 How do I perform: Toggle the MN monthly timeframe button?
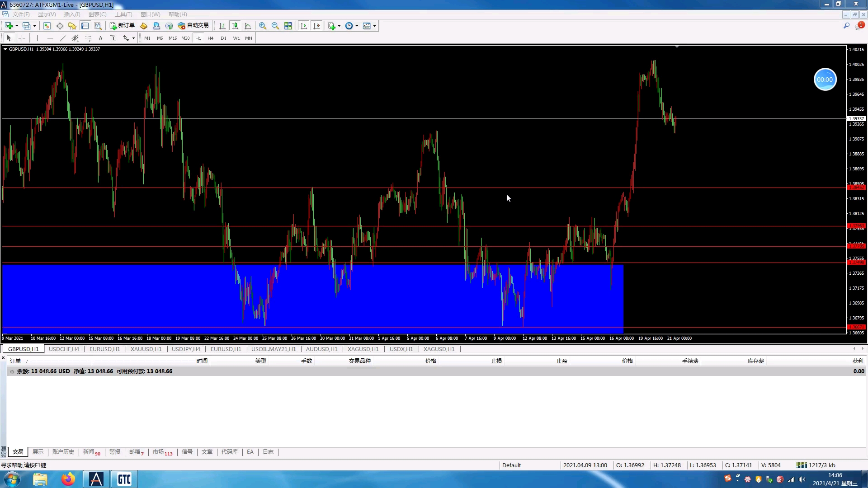coord(249,38)
